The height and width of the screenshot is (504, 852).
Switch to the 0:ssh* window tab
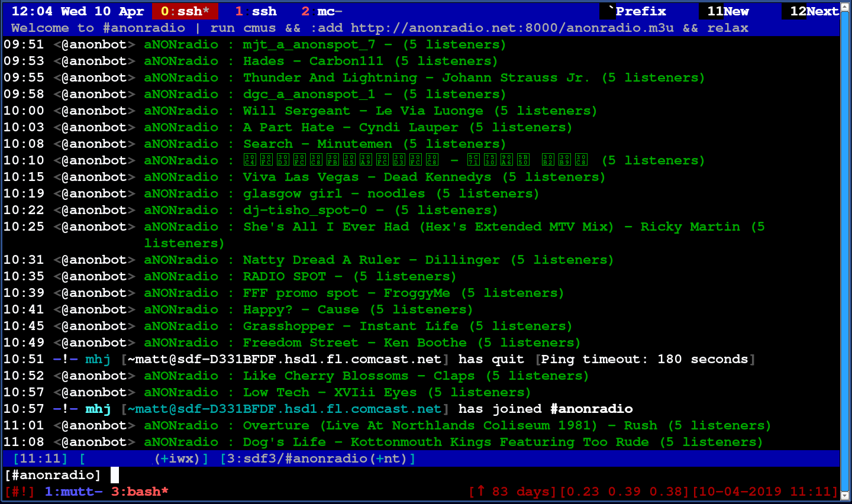[185, 11]
